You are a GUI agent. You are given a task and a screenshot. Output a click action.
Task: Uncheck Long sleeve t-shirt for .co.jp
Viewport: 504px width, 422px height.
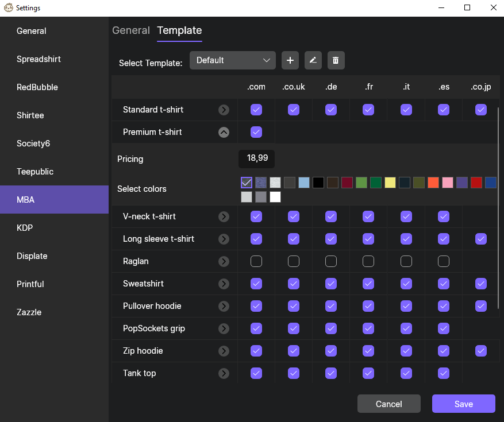[x=481, y=239]
